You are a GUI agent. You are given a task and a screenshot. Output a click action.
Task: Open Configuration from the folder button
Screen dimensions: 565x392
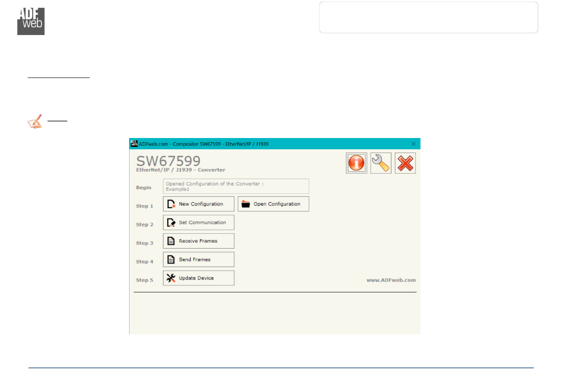(x=273, y=204)
